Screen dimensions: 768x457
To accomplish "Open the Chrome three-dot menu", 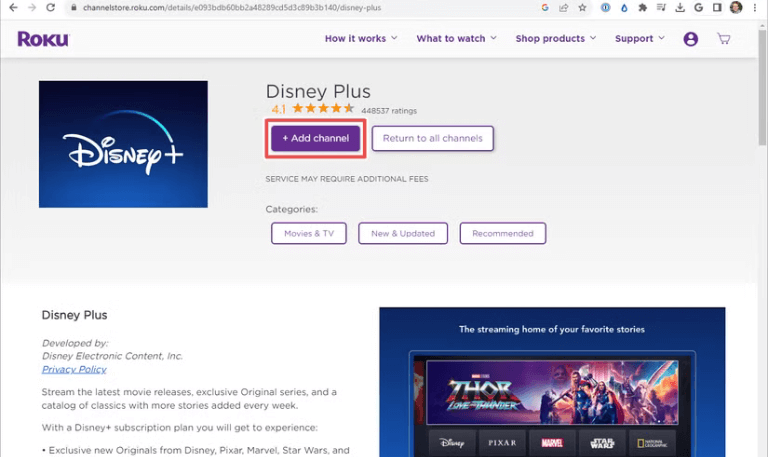I will (x=755, y=7).
